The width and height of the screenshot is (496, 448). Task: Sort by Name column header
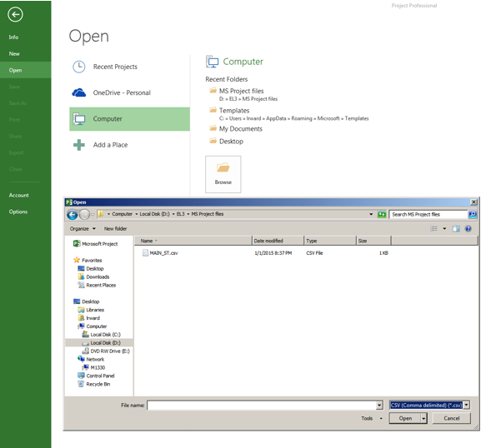click(x=193, y=241)
